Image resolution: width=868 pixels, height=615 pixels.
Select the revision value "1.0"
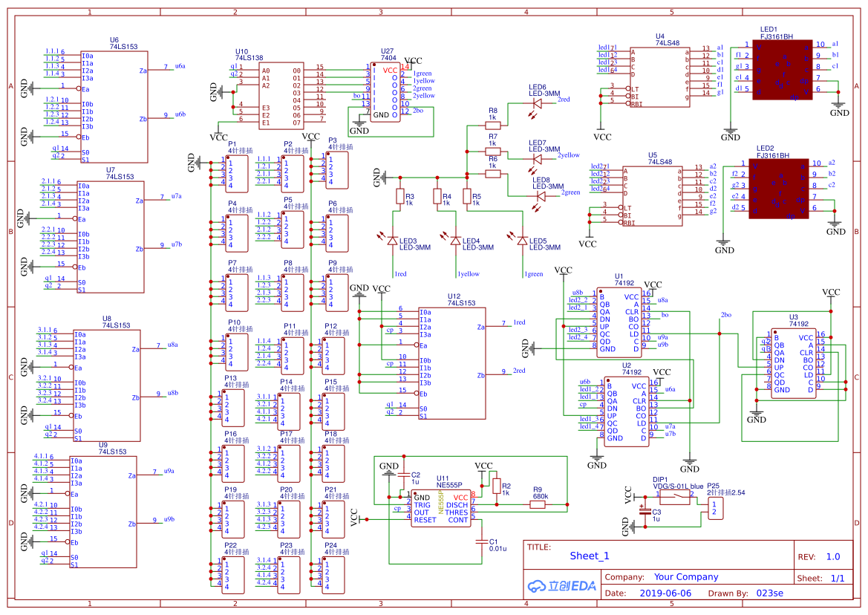(x=832, y=557)
